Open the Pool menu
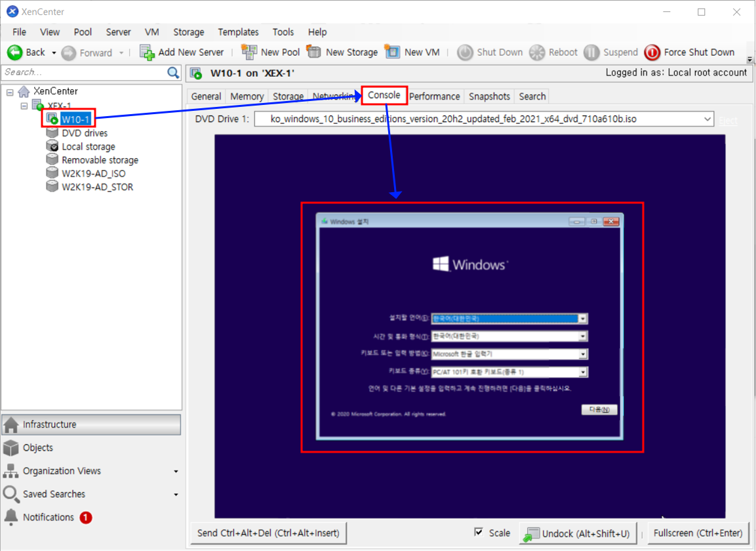Image resolution: width=756 pixels, height=551 pixels. [83, 32]
